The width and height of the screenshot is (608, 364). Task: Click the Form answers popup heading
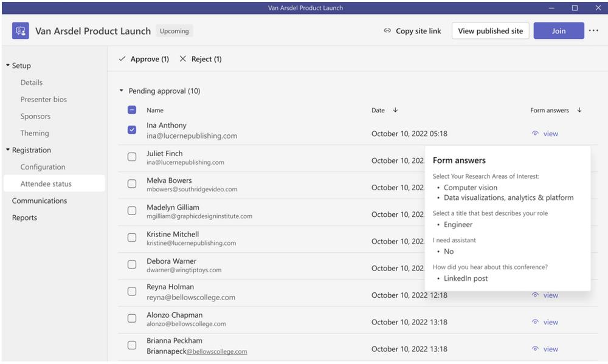459,160
